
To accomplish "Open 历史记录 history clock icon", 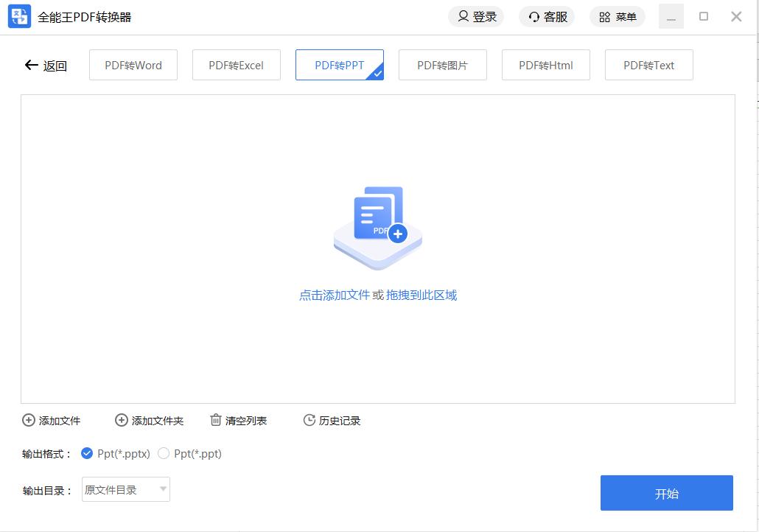I will [x=309, y=420].
